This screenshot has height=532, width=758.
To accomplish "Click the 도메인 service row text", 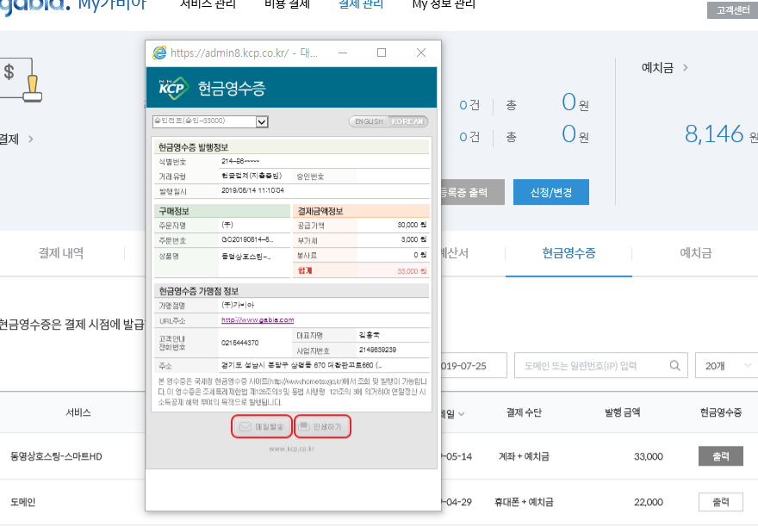I will (22, 503).
